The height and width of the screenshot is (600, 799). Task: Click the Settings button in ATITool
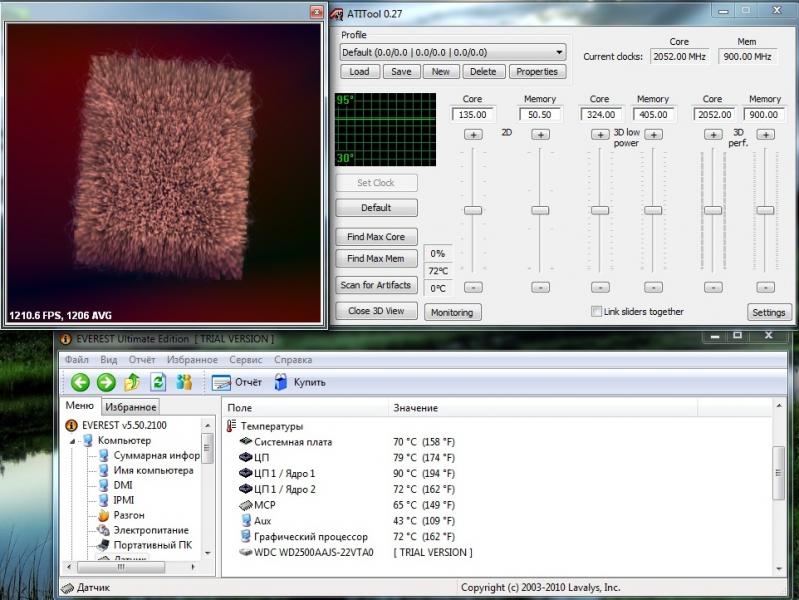tap(769, 312)
